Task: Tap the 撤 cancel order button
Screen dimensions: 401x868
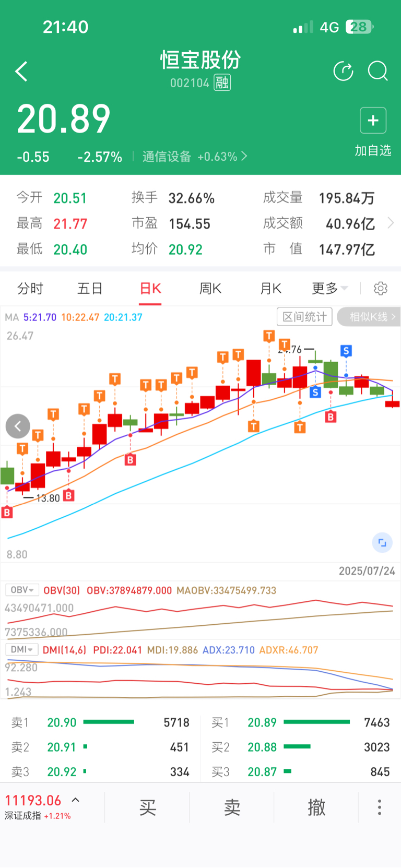Action: tap(316, 807)
